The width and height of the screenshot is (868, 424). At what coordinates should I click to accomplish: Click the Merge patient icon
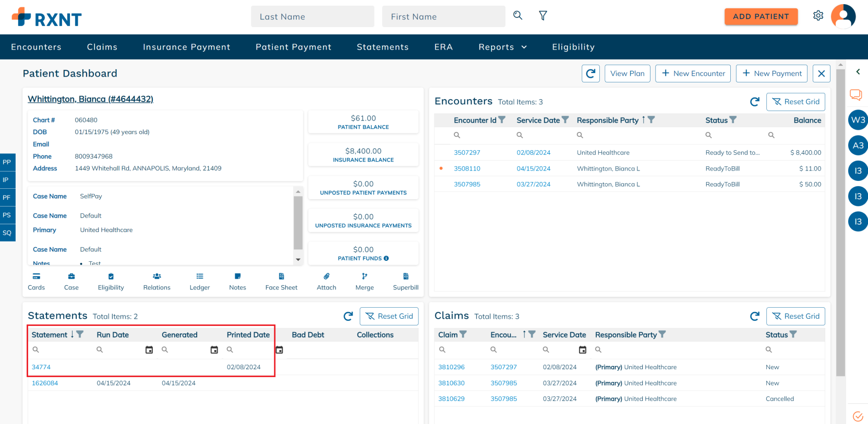pyautogui.click(x=365, y=276)
